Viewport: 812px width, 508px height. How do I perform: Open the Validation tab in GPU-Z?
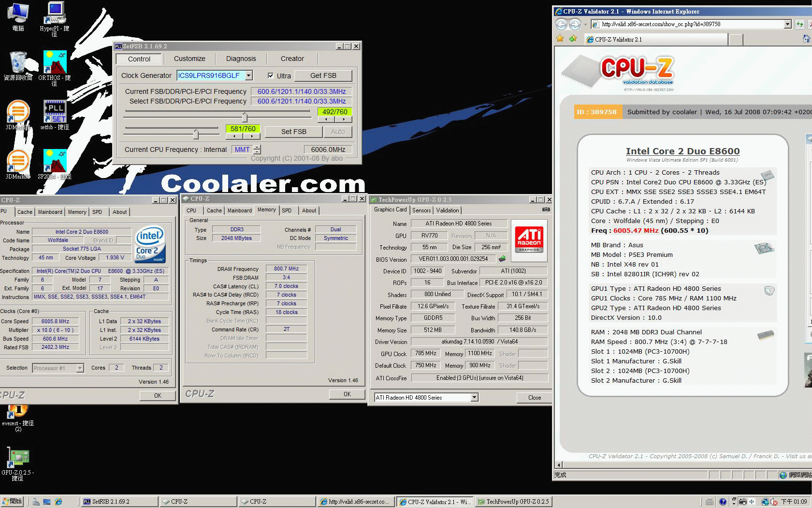448,210
